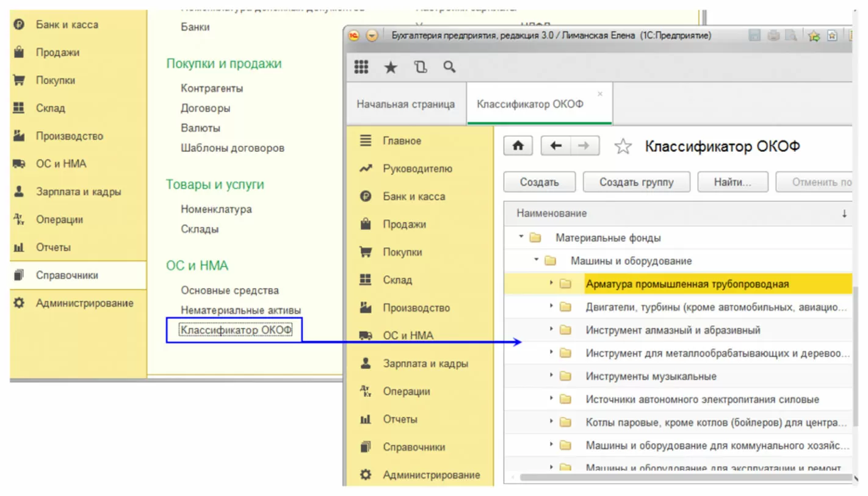
Task: Open Favorites via the star toolbar icon
Action: [390, 67]
